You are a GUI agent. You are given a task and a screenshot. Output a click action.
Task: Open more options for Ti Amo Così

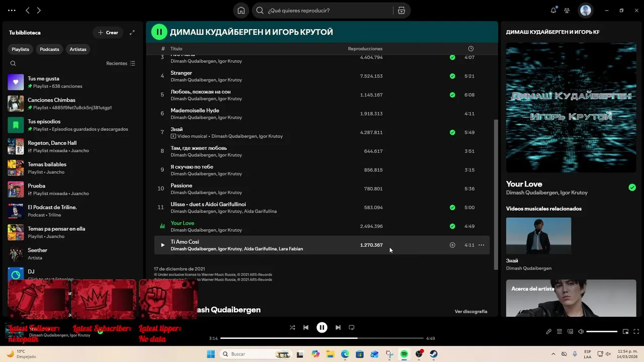(481, 245)
